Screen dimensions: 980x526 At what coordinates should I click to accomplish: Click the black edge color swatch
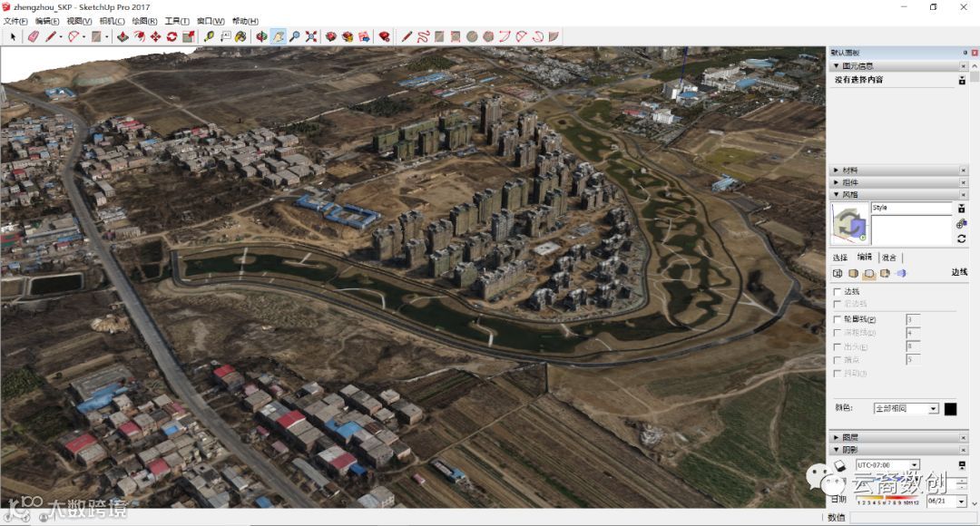[950, 408]
